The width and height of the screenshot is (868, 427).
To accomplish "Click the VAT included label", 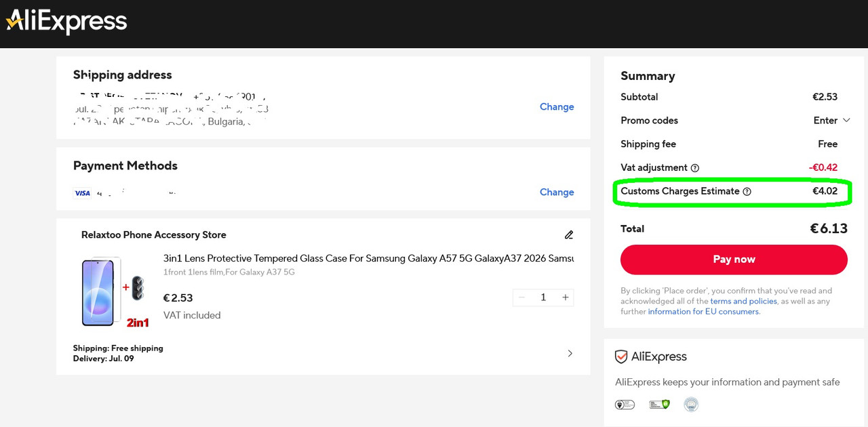I will point(192,315).
